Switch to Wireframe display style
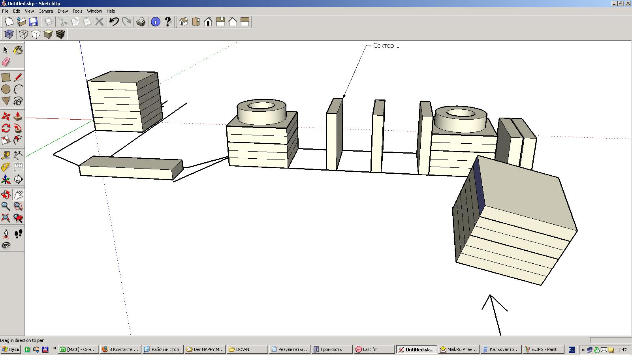This screenshot has width=632, height=364. [x=24, y=34]
